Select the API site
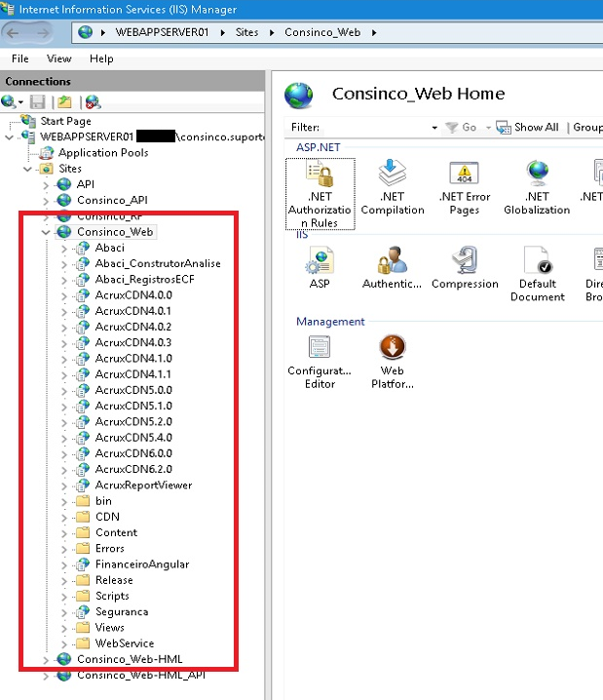 tap(85, 184)
